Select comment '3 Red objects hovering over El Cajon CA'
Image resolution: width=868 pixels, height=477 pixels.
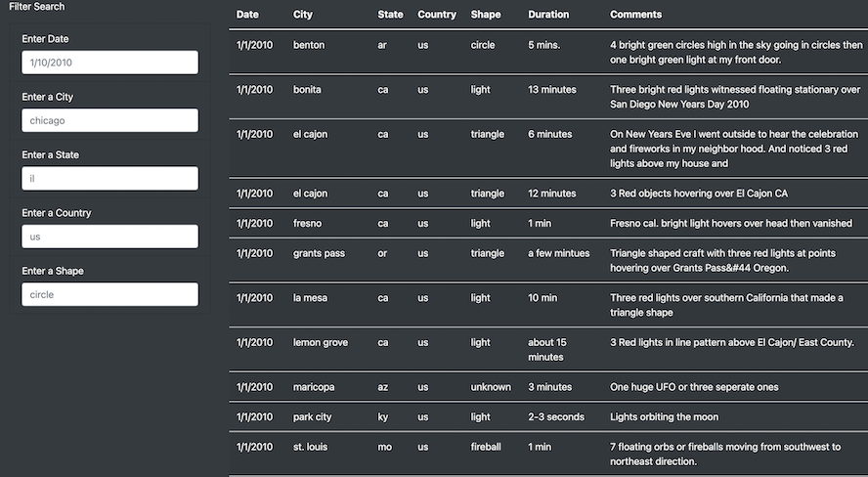tap(699, 194)
